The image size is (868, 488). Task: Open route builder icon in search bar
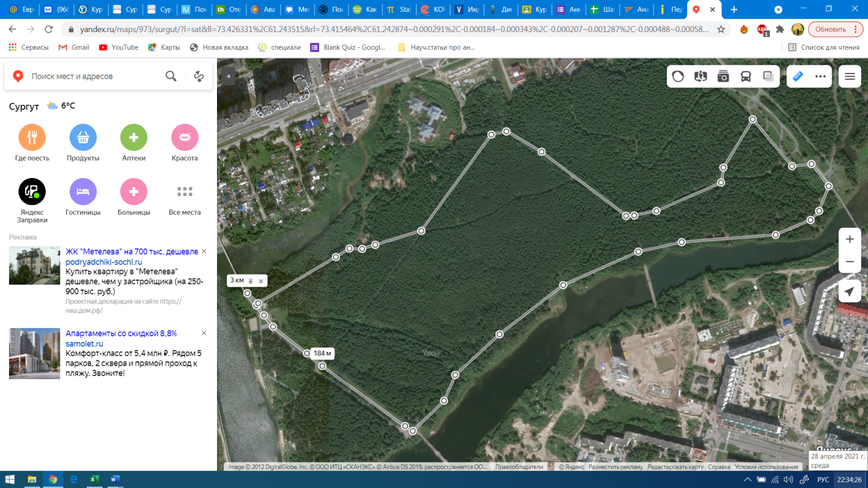tap(199, 76)
